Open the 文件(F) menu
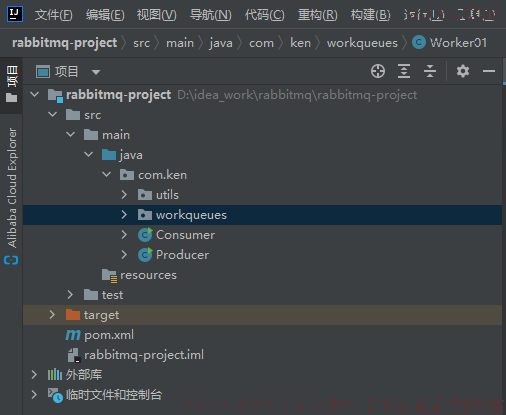 pyautogui.click(x=53, y=15)
